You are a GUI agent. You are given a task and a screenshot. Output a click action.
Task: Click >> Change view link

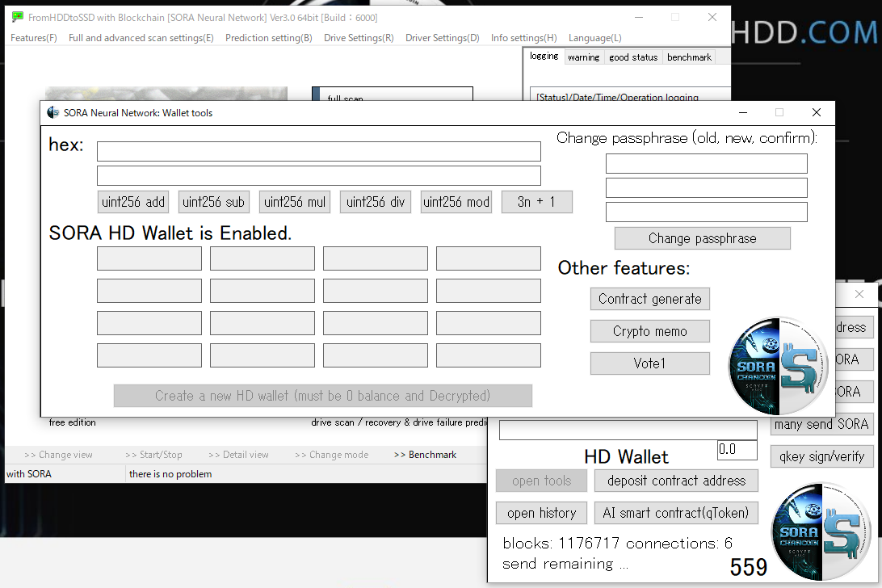58,455
